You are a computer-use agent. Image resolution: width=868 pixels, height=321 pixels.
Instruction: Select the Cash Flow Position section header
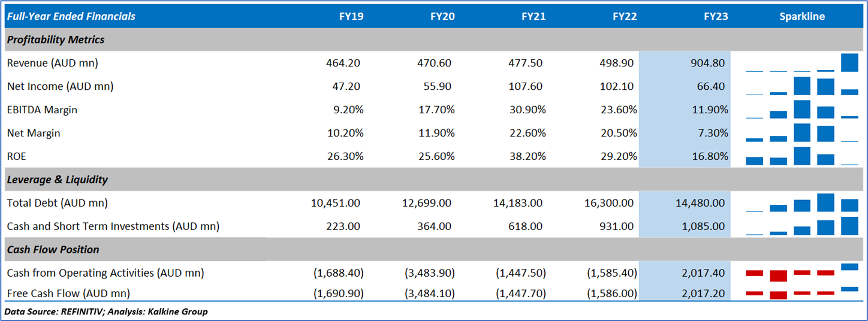tap(53, 250)
